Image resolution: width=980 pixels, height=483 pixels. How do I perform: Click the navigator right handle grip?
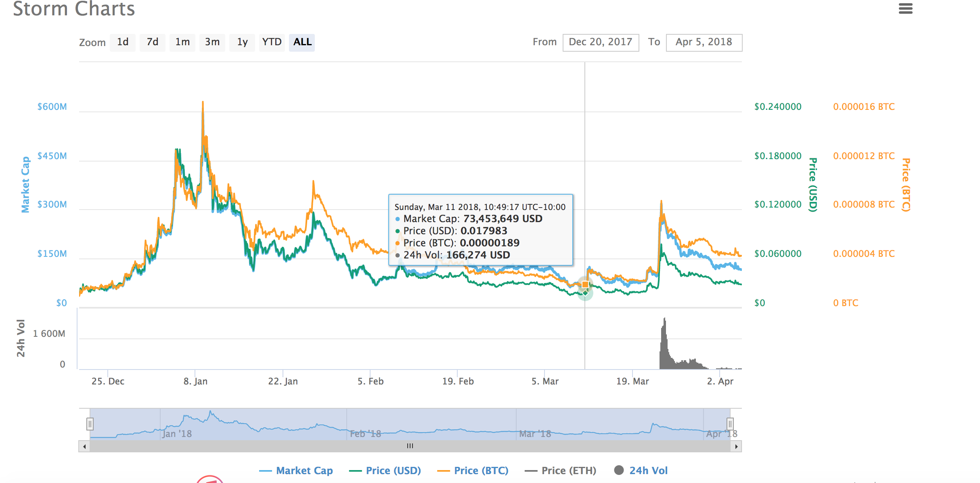730,424
